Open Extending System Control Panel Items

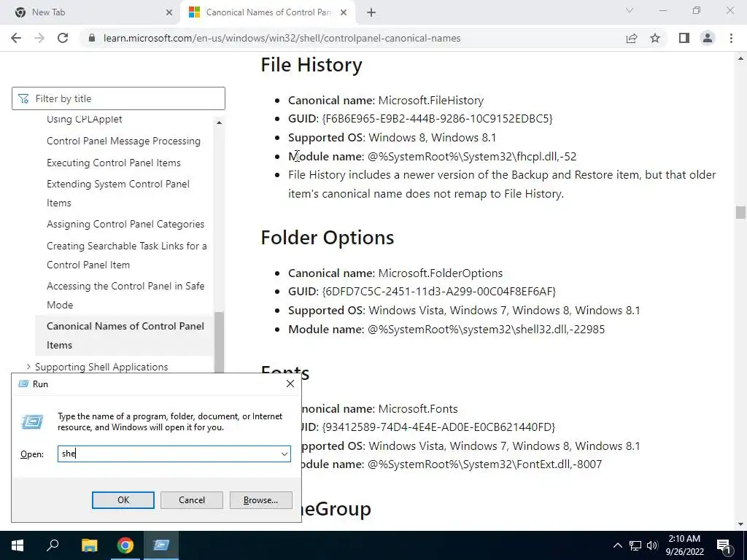pyautogui.click(x=118, y=193)
